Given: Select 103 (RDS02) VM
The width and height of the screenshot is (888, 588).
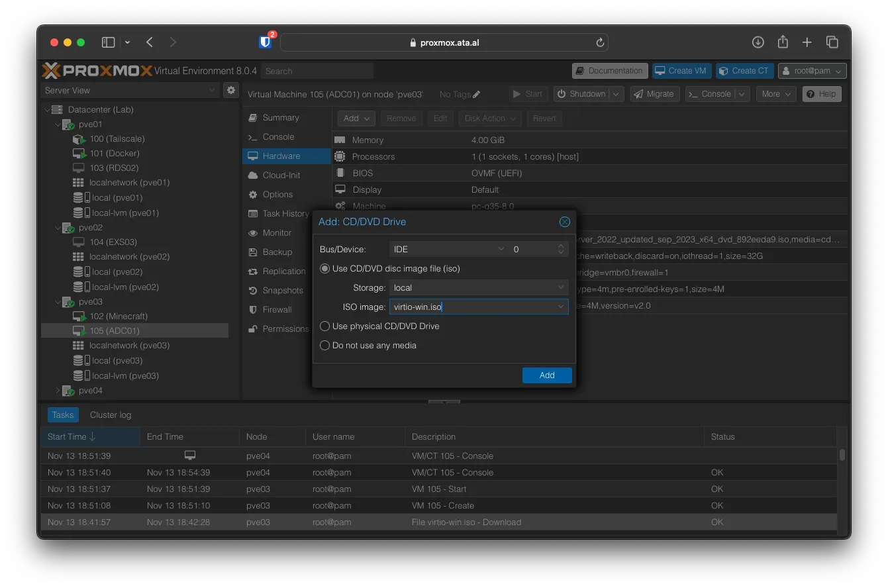Looking at the screenshot, I should click(x=114, y=168).
